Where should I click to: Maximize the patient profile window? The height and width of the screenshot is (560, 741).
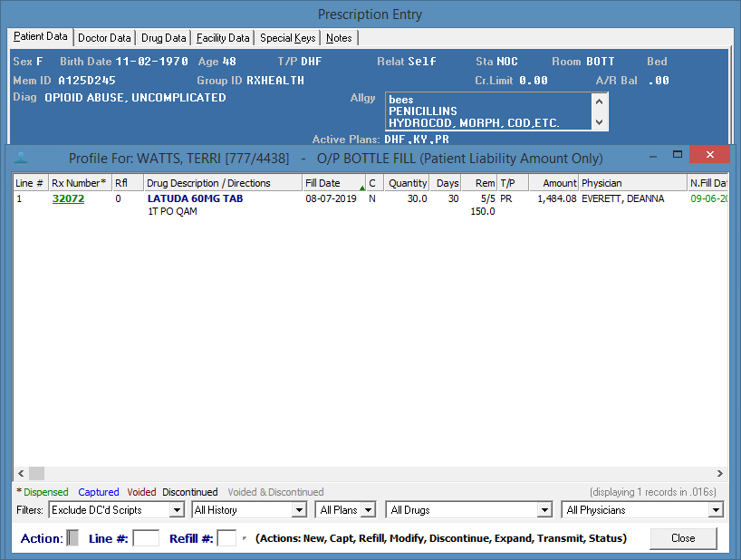(x=678, y=155)
